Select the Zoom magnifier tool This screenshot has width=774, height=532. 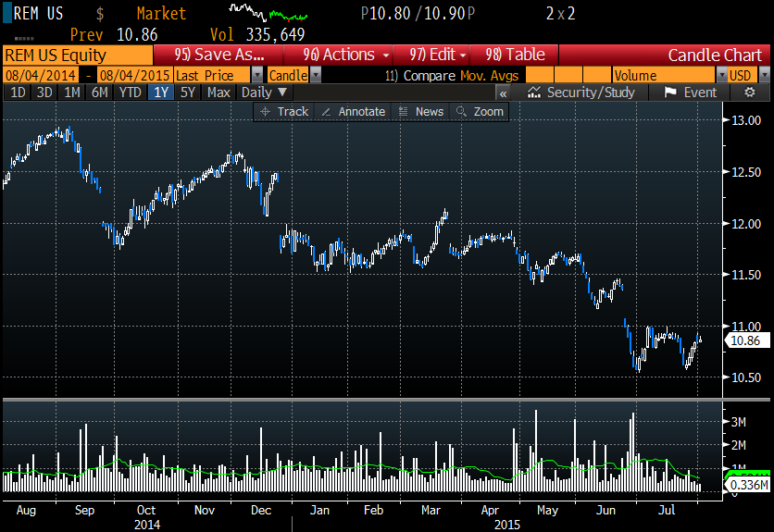[x=480, y=111]
